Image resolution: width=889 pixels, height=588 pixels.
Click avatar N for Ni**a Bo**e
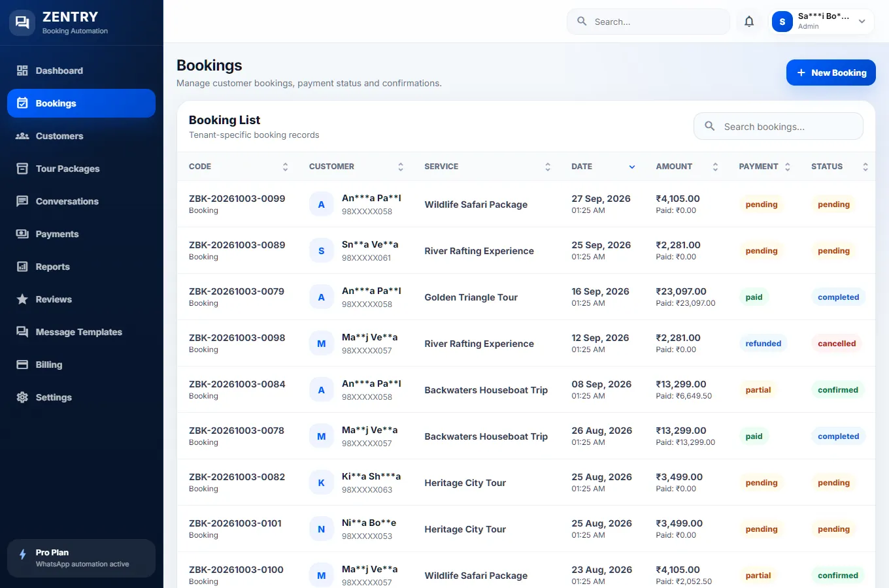pos(321,529)
